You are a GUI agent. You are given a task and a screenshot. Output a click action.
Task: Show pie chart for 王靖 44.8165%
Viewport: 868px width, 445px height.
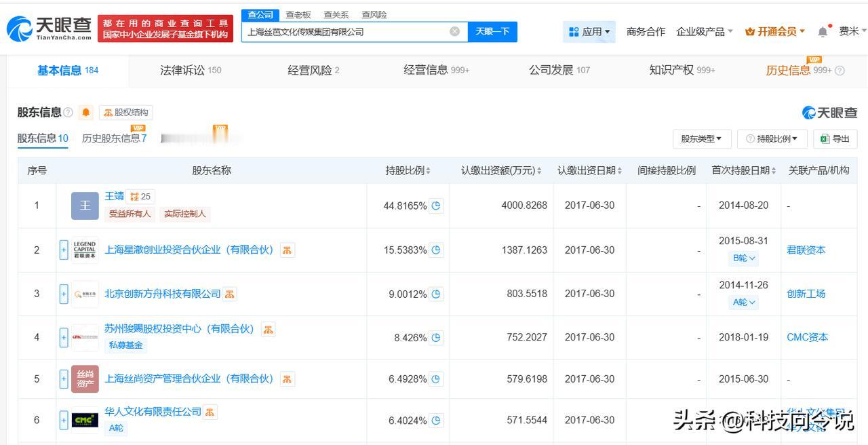(436, 205)
